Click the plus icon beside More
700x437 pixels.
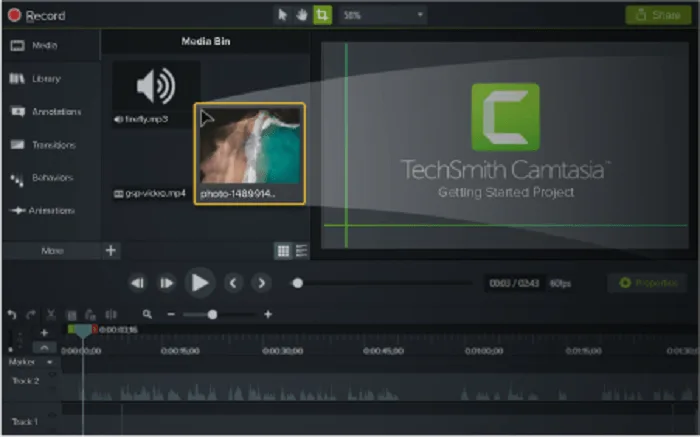point(111,250)
